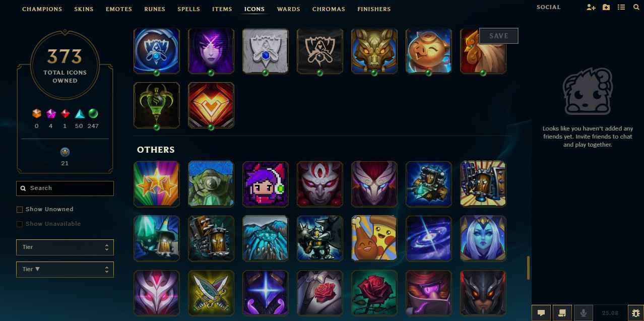Viewport: 644px width, 321px height.
Task: Focus the icon Search field
Action: [x=65, y=188]
